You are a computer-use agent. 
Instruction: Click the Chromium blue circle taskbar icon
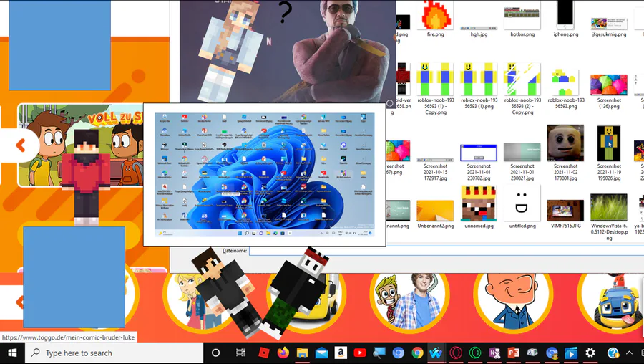[x=398, y=353]
